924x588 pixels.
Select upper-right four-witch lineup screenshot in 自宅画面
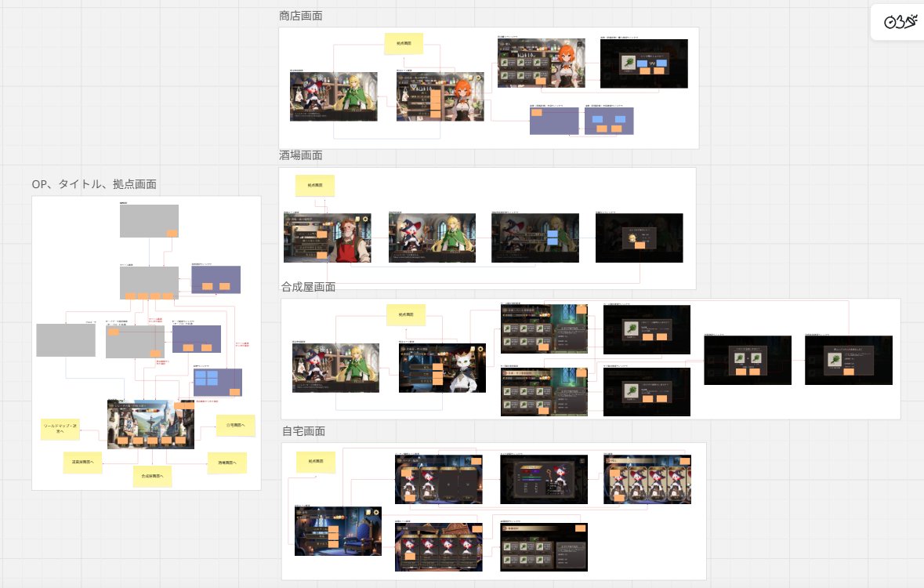647,480
